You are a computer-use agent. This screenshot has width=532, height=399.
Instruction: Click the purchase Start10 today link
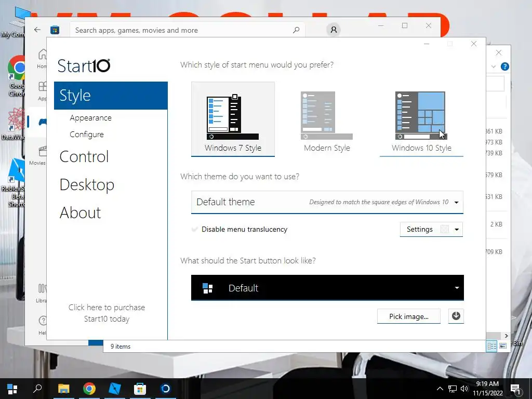pos(107,313)
